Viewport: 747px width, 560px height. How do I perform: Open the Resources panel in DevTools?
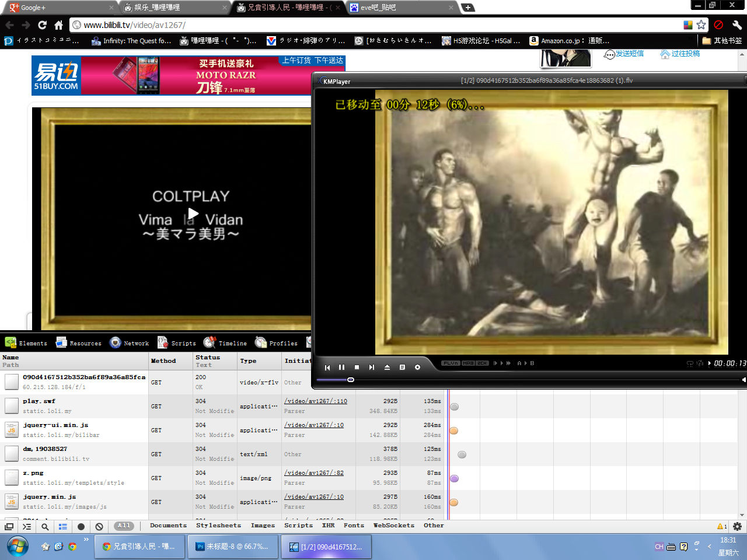[x=78, y=343]
